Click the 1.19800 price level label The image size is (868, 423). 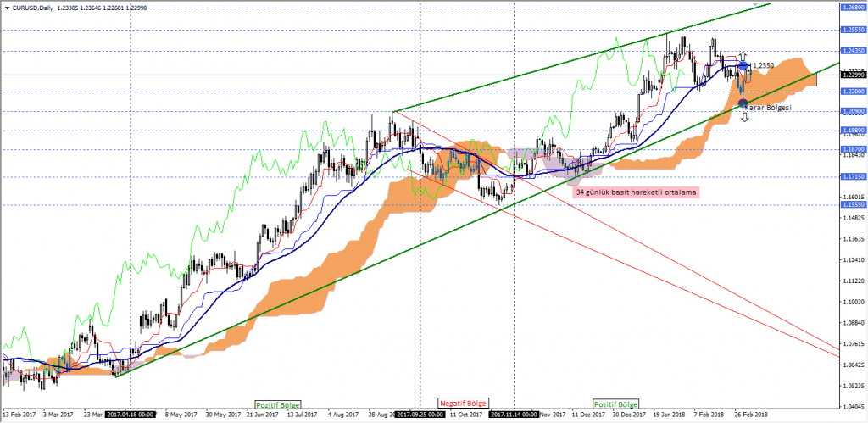pos(853,131)
